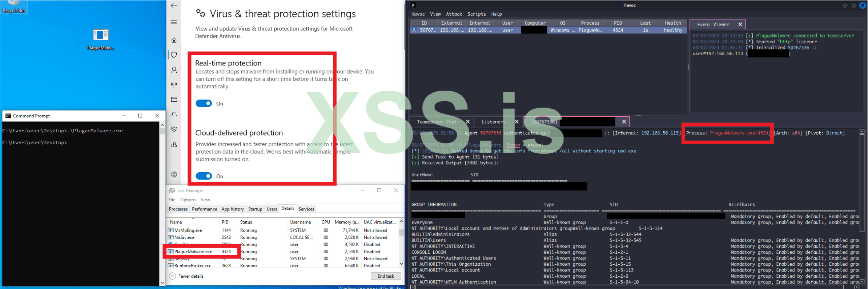Switch to the Users tab in Task Manager

pos(272,209)
